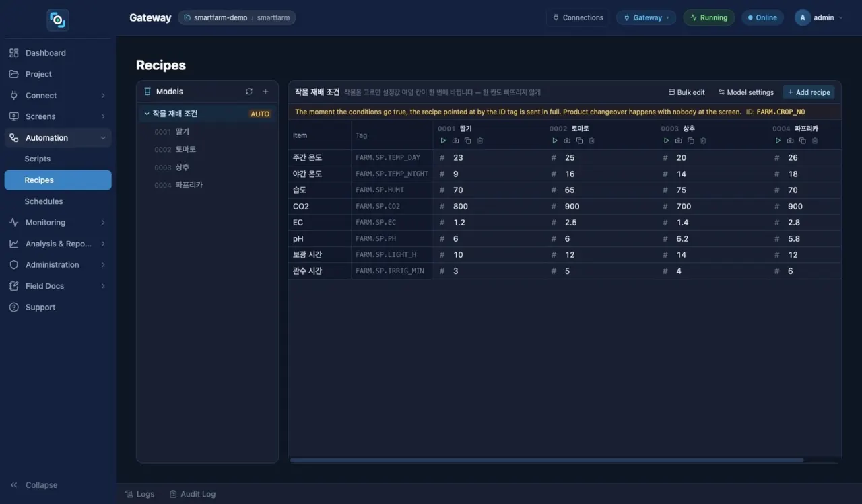Open the admin user dropdown
Image resolution: width=862 pixels, height=504 pixels.
(819, 17)
